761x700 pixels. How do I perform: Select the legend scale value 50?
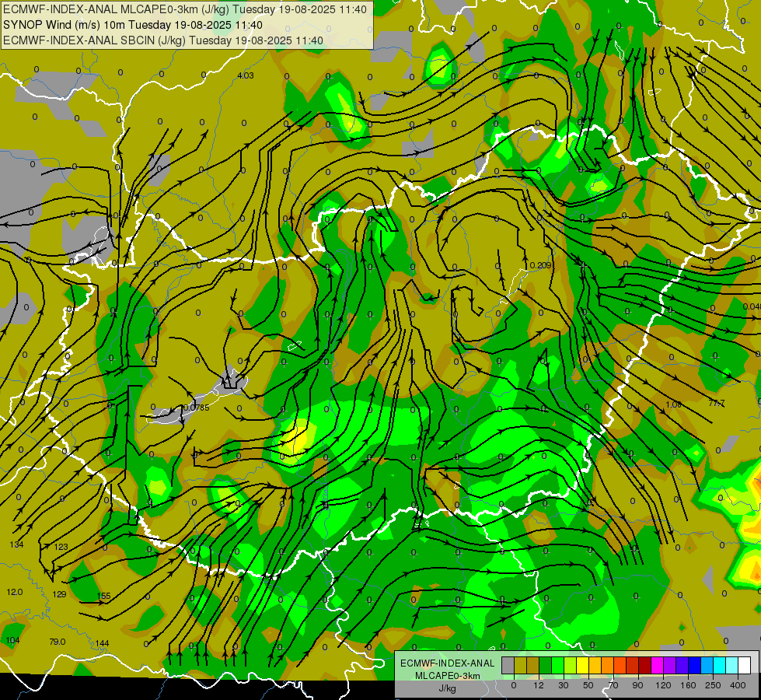click(588, 685)
